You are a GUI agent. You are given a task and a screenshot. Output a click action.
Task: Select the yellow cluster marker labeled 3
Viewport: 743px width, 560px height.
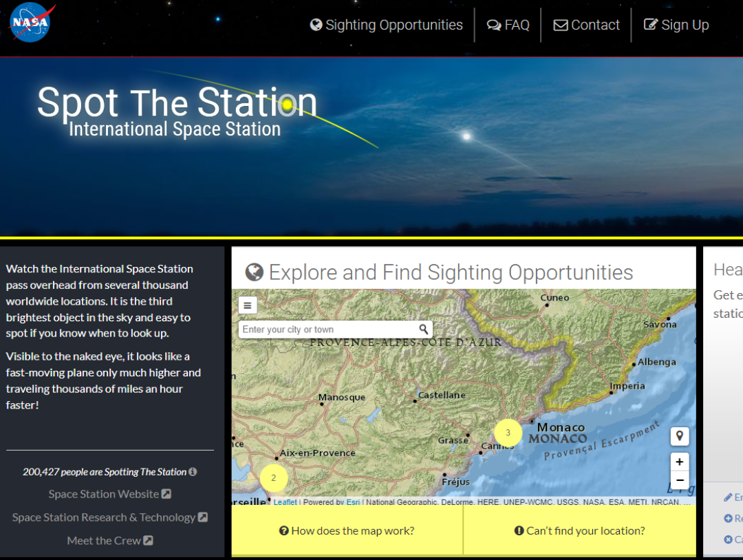click(508, 433)
